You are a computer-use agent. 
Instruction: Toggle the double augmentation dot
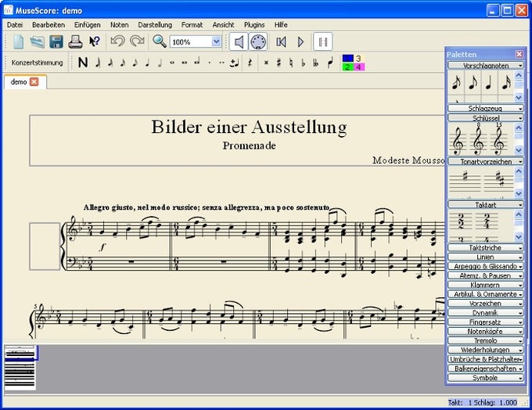tap(221, 63)
